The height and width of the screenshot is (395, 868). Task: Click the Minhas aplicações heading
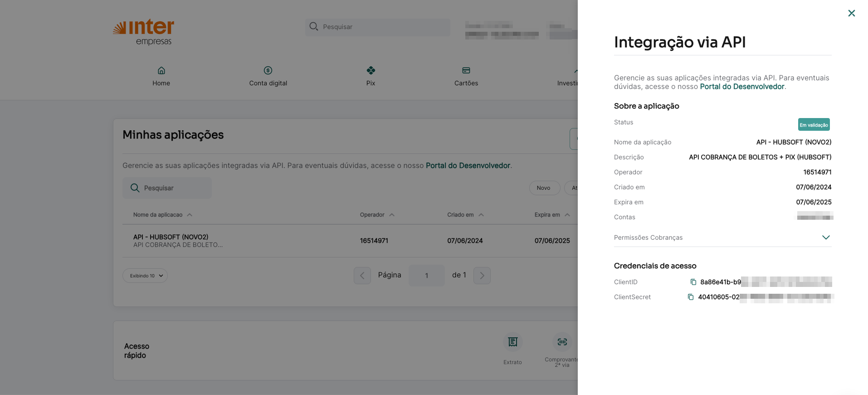tap(173, 135)
